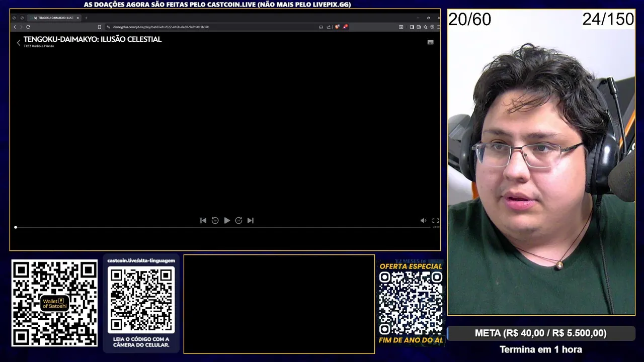The image size is (644, 362).
Task: Toggle fullscreen video mode
Action: coord(436,220)
